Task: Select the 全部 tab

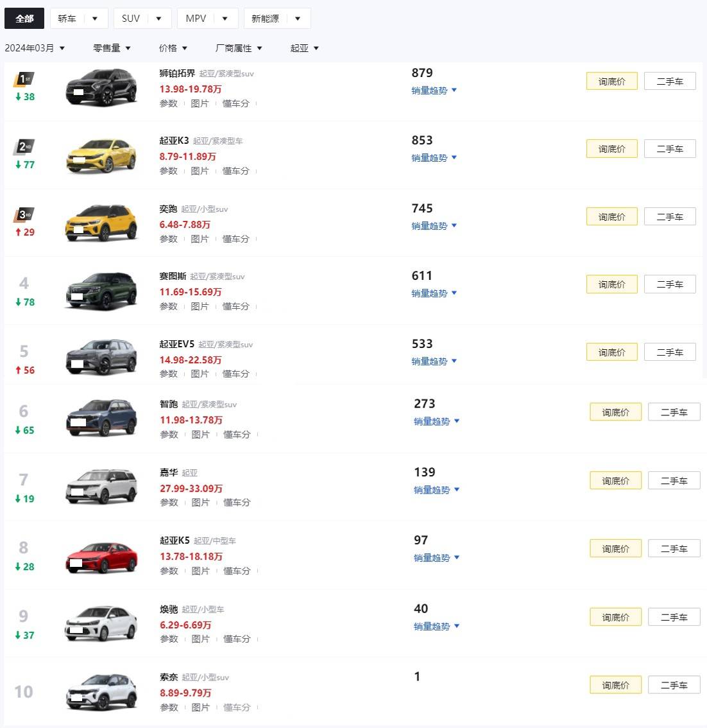Action: tap(24, 19)
